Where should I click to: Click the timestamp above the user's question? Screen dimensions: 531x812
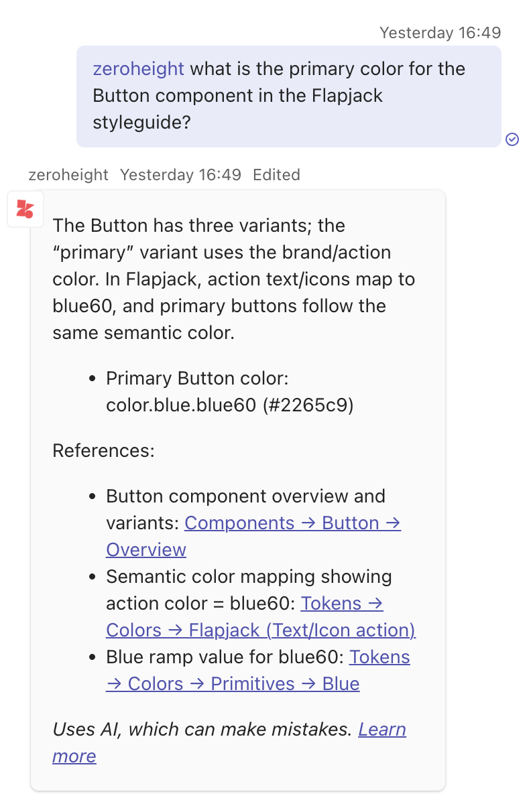click(x=440, y=32)
